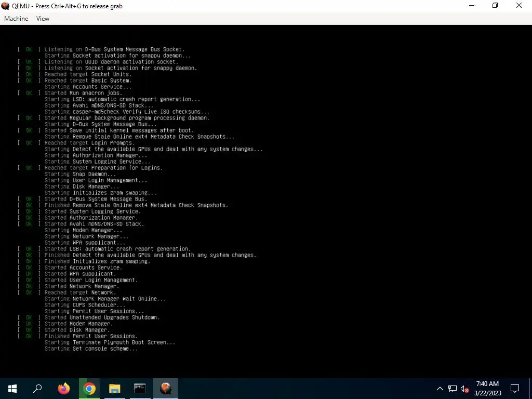Open the View menu
This screenshot has width=532, height=399.
(x=43, y=19)
